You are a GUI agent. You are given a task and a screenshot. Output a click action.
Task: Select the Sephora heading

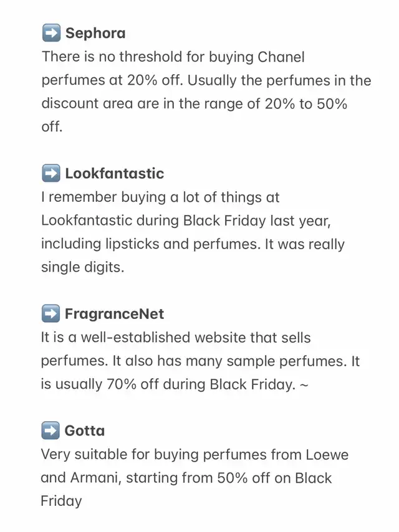tap(95, 33)
